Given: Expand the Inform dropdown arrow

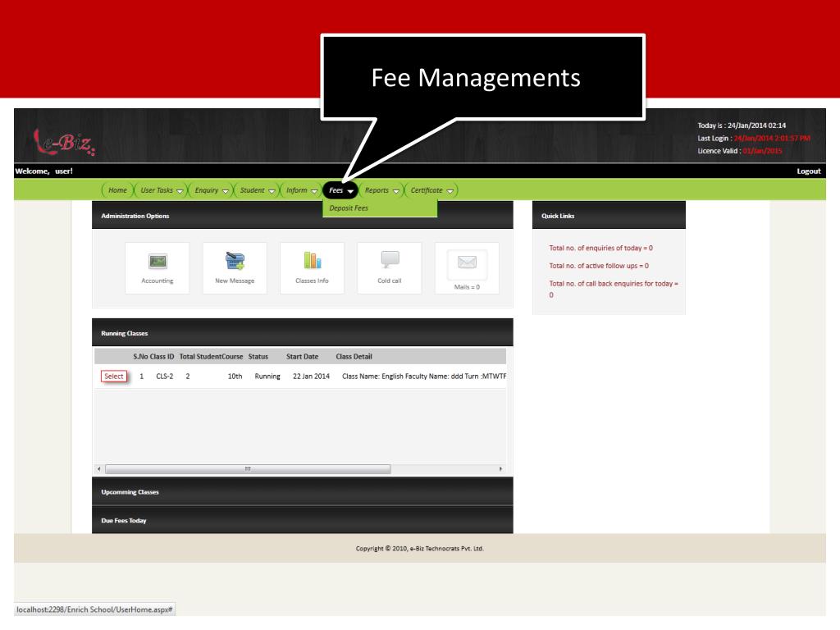Looking at the screenshot, I should (x=314, y=191).
